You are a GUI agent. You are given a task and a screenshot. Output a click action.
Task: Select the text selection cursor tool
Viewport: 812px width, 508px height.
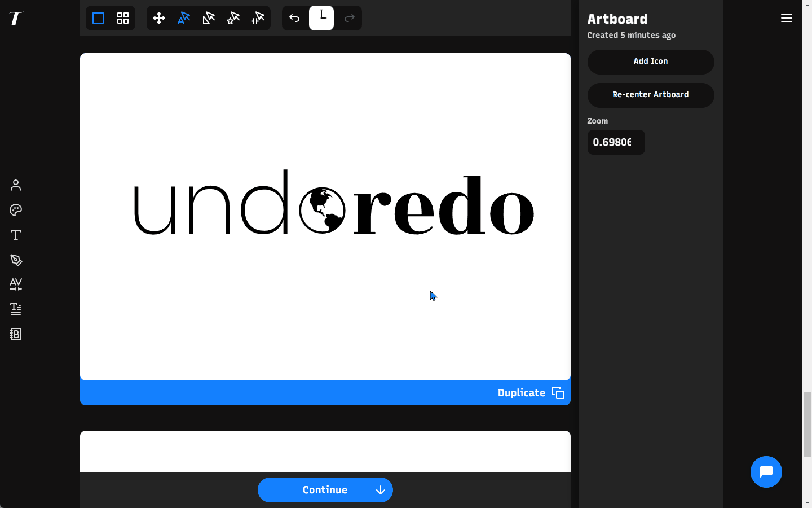[183, 18]
